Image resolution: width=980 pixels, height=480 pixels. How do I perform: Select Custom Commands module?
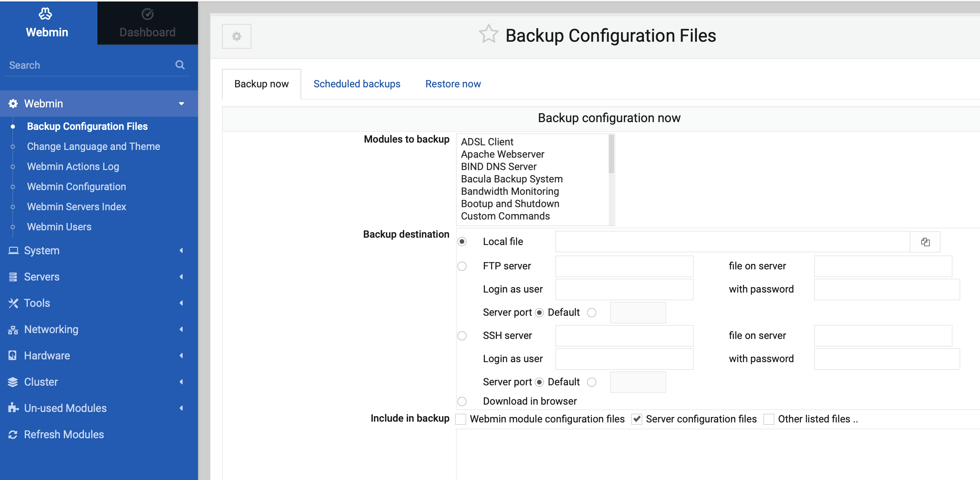[x=505, y=216]
